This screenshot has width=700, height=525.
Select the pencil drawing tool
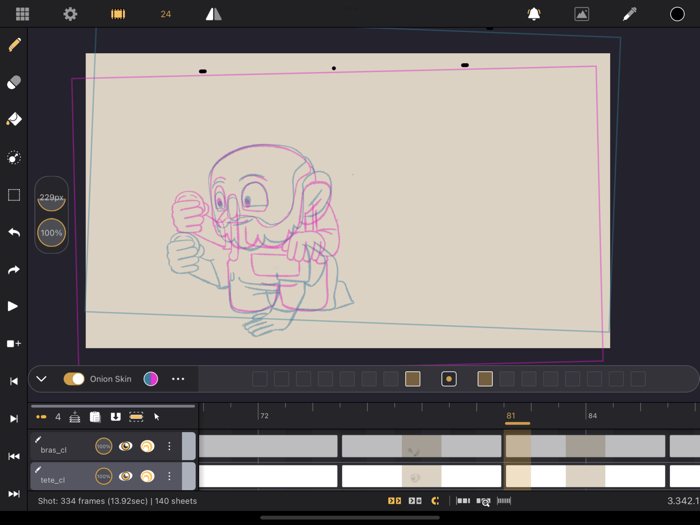(x=14, y=45)
